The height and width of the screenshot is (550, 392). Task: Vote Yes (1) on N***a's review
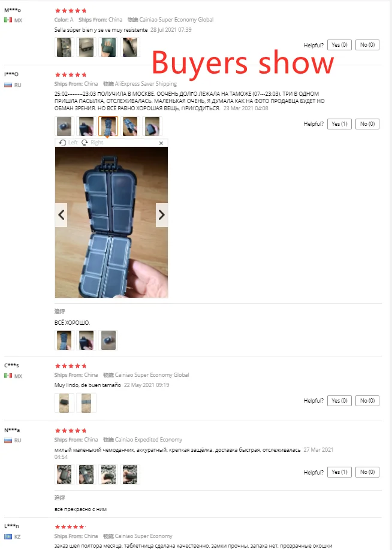pos(339,472)
